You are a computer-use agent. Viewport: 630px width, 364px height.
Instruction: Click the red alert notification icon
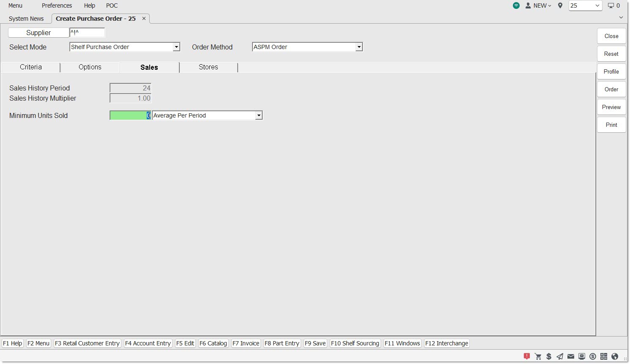[526, 356]
